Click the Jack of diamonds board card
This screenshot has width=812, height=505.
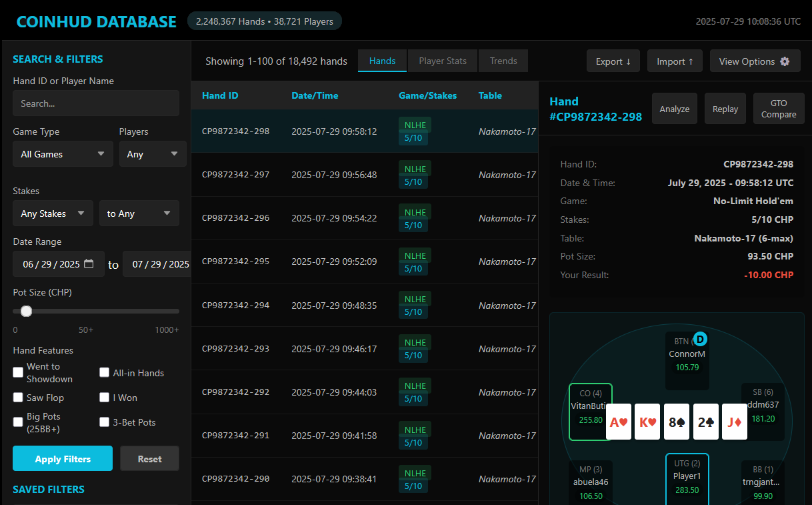click(x=735, y=422)
